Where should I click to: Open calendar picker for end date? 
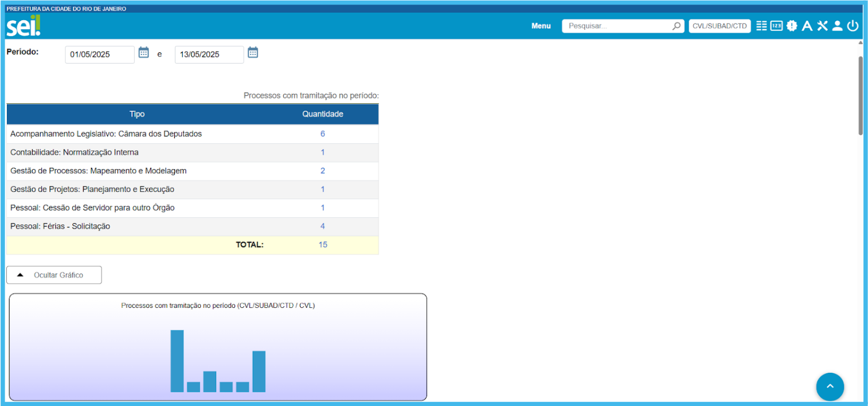pyautogui.click(x=253, y=53)
